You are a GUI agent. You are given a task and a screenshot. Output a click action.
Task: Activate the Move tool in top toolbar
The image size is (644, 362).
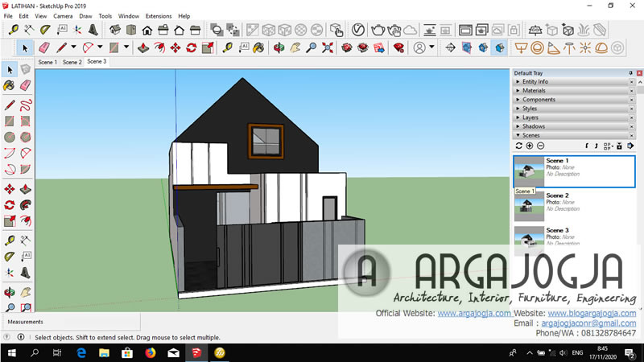(175, 48)
